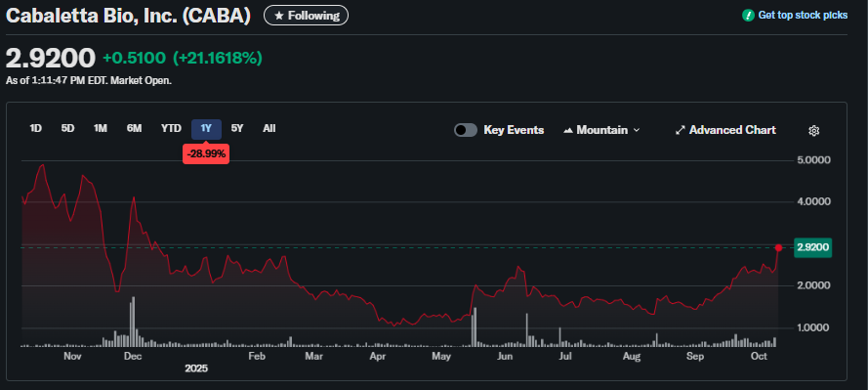Click the (+21.1618%) percent change value

(x=218, y=58)
